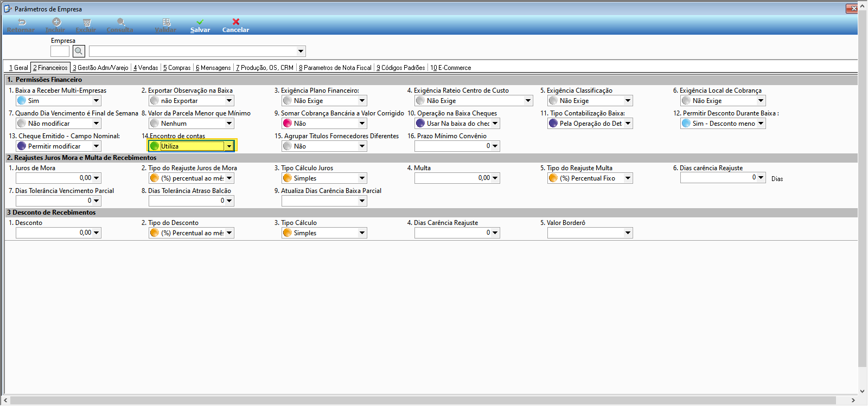Expand Tipo Cálculo Juros dropdown

coord(362,178)
